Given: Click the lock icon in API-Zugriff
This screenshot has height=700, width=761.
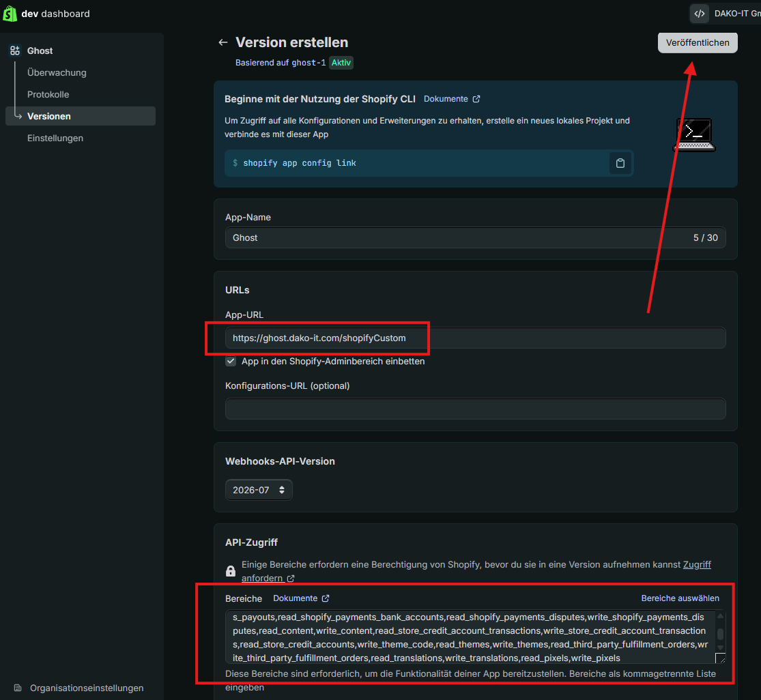Looking at the screenshot, I should pos(231,571).
